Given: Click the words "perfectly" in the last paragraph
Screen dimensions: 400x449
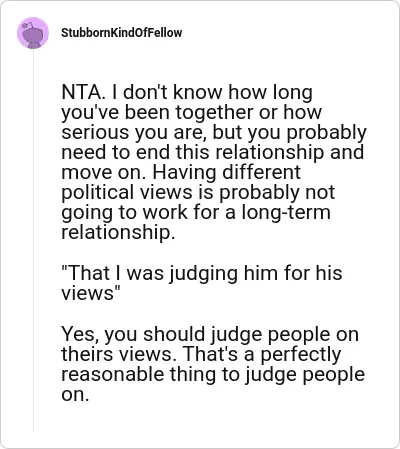Looking at the screenshot, I should pos(301,354).
